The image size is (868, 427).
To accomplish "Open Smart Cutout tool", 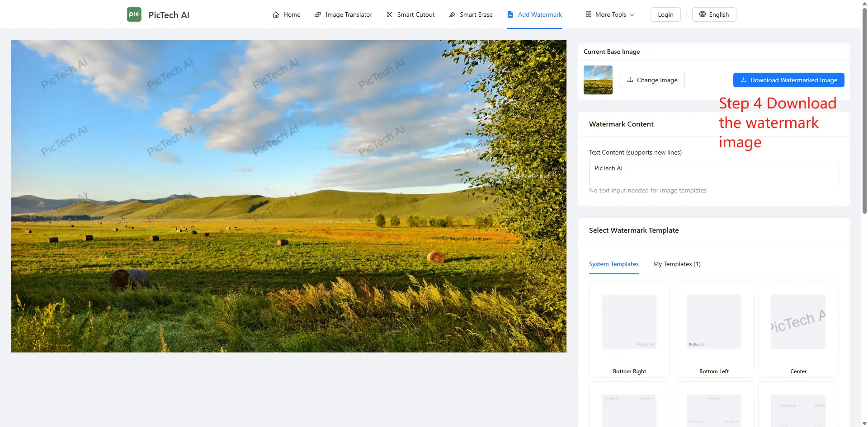I will (x=410, y=14).
